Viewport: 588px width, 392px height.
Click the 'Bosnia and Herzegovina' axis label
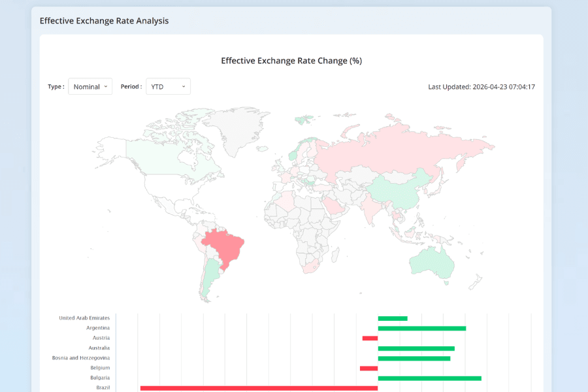point(81,358)
